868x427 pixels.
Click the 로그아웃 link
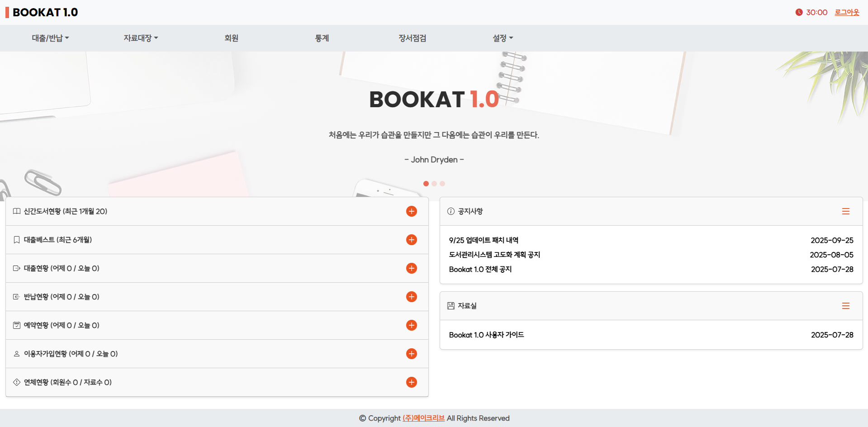pyautogui.click(x=847, y=12)
